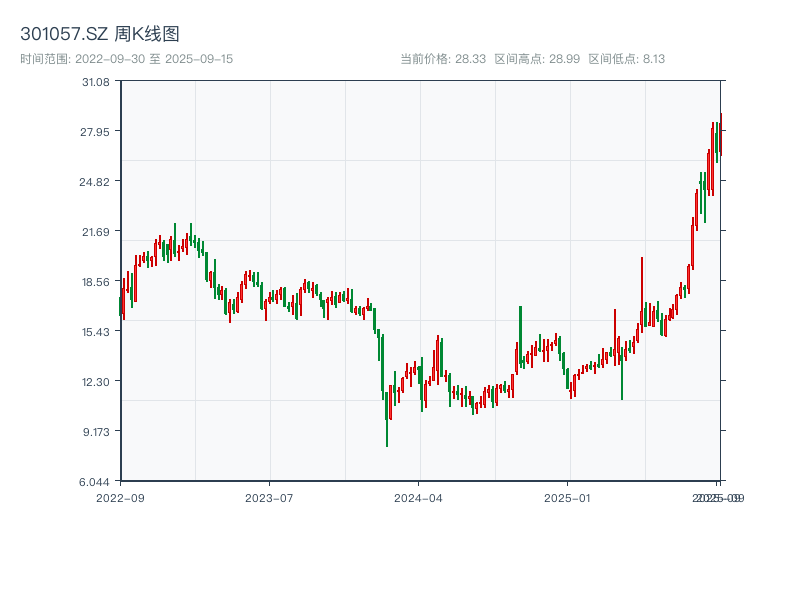
Task: Select the 2023-07 x-axis date label
Action: pos(269,497)
